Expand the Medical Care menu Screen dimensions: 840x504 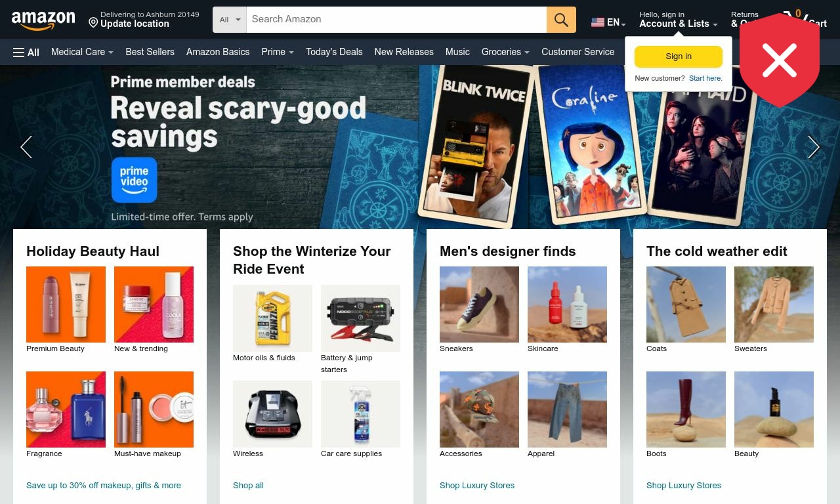[82, 52]
